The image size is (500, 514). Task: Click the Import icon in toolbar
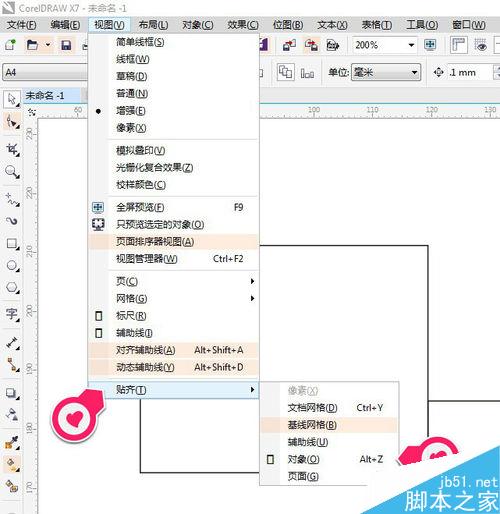[x=289, y=45]
